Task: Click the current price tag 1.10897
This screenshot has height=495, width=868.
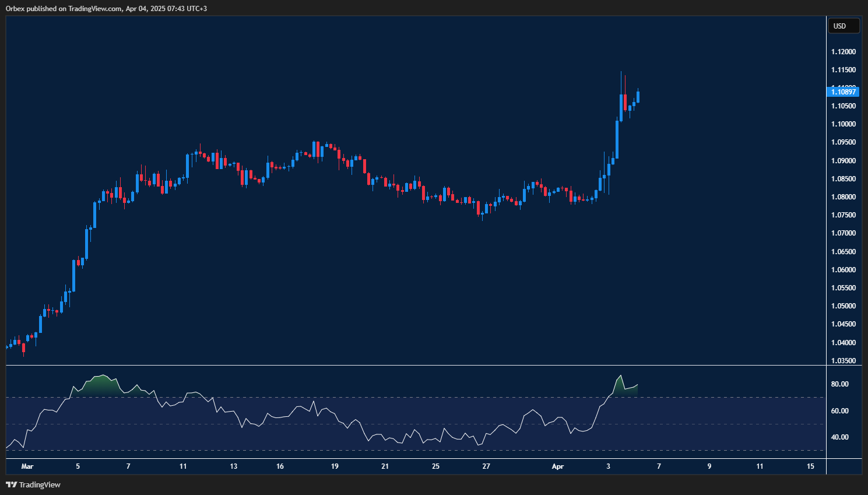Action: (843, 92)
